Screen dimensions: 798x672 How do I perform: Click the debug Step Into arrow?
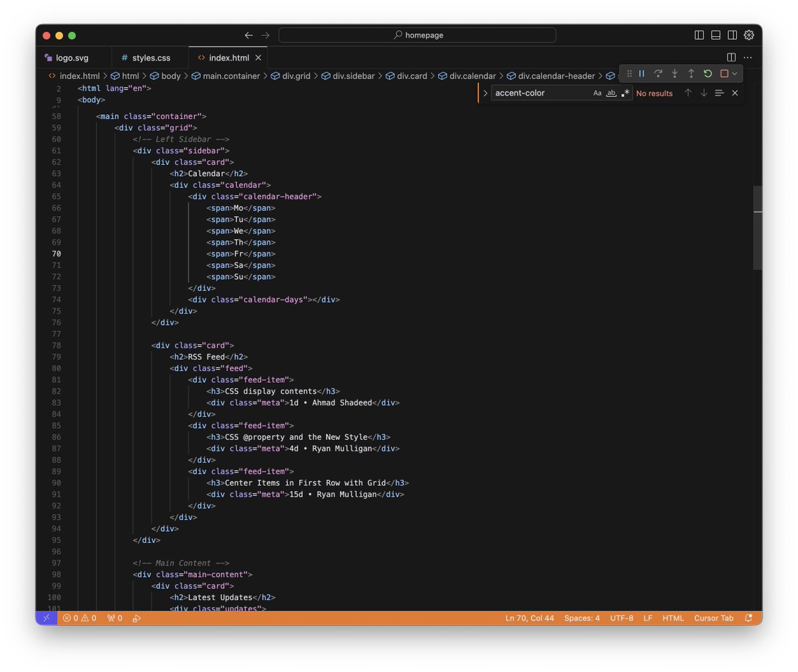coord(674,74)
